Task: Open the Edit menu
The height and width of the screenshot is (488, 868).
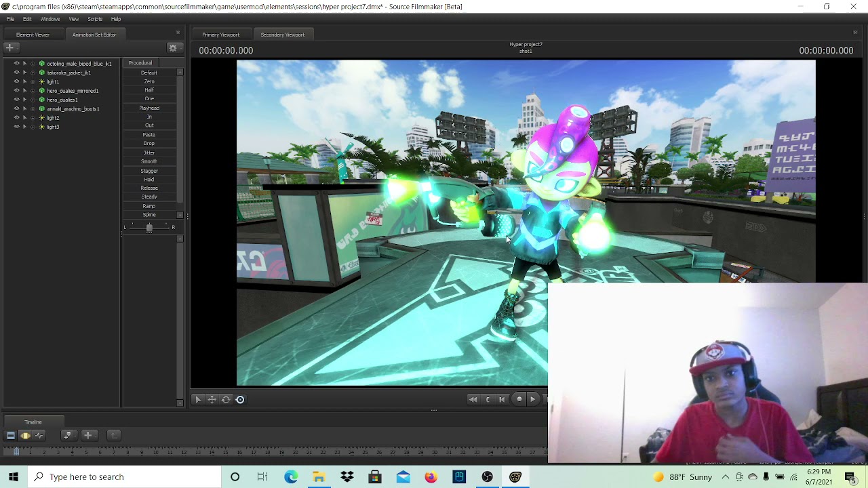Action: 27,19
